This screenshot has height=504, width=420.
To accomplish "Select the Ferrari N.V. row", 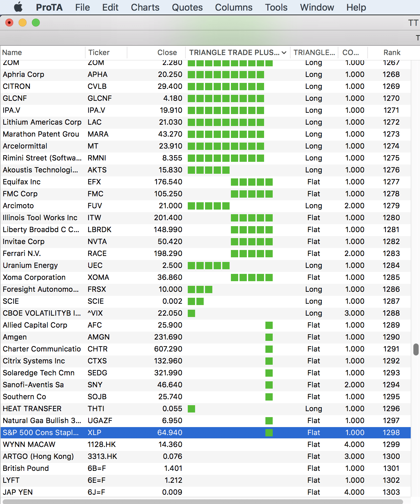I will pyautogui.click(x=205, y=253).
